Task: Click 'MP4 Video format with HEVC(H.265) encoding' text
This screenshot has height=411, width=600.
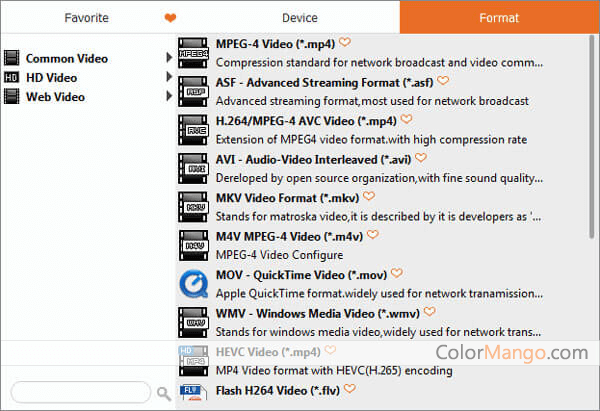Action: pyautogui.click(x=334, y=370)
